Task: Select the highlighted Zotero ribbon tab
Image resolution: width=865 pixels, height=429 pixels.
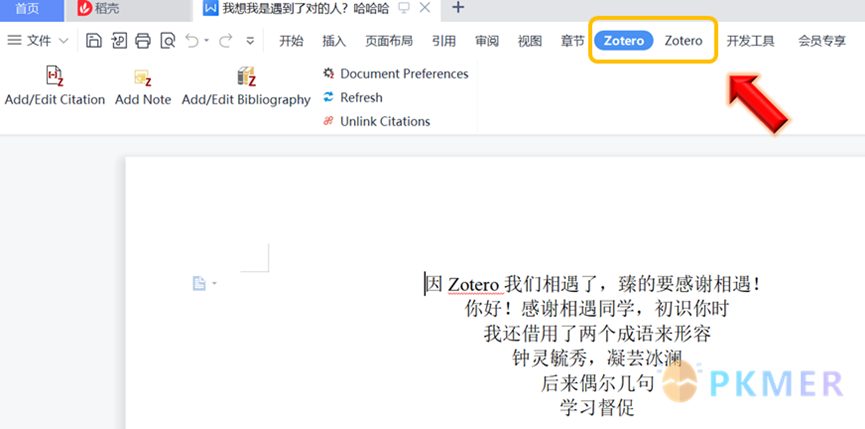Action: coord(624,41)
